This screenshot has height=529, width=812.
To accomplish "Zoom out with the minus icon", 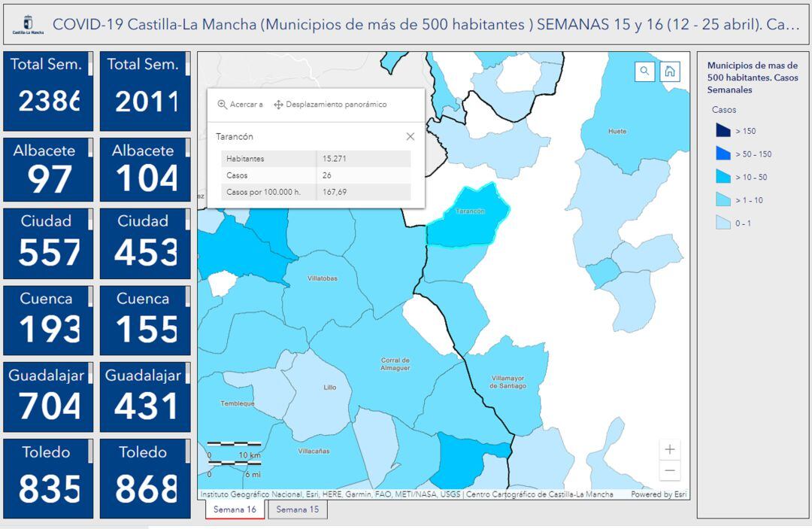I will (669, 470).
